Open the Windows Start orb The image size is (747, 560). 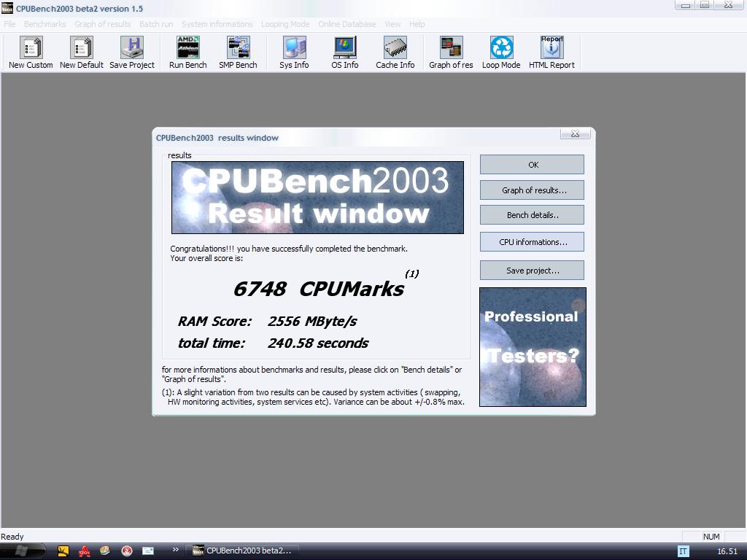point(21,551)
